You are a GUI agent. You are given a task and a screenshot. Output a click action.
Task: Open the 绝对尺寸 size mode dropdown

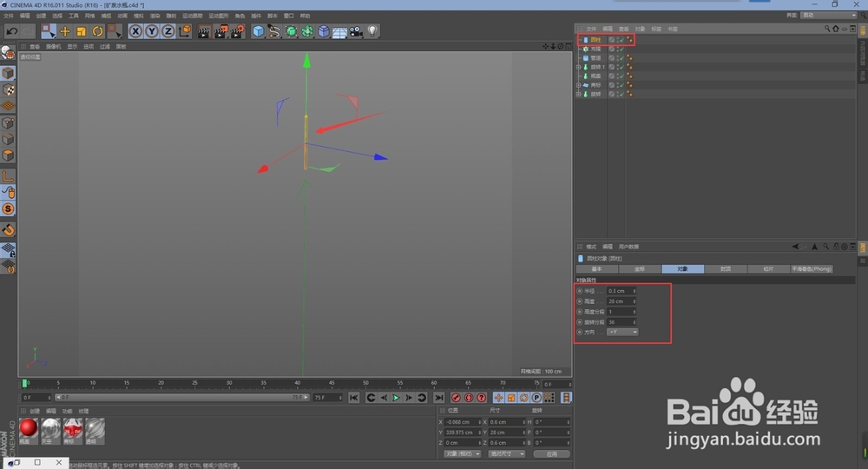(507, 454)
